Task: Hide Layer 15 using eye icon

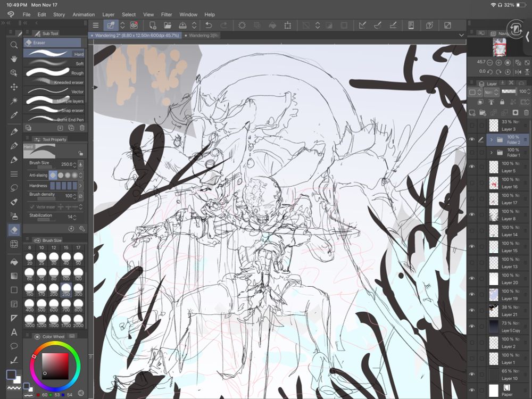Action: coord(472,247)
